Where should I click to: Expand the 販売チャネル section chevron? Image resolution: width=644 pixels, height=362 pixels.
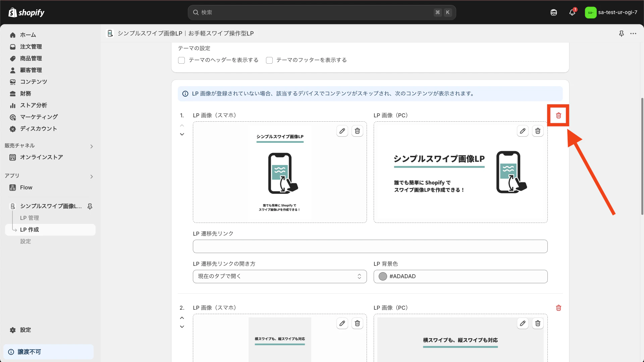[x=92, y=146]
